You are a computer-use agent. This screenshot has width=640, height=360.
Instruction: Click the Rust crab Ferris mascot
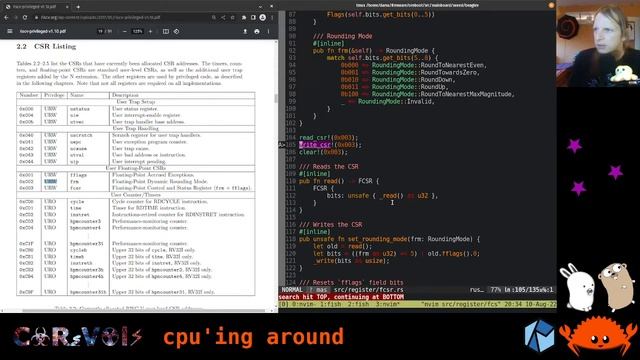click(598, 336)
